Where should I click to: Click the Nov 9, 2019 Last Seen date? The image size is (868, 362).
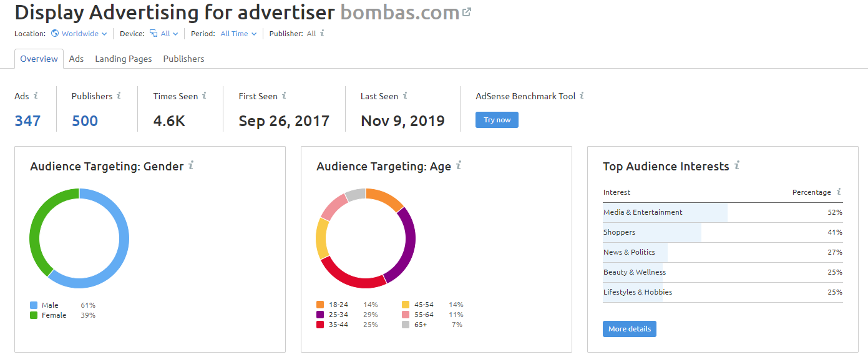402,121
